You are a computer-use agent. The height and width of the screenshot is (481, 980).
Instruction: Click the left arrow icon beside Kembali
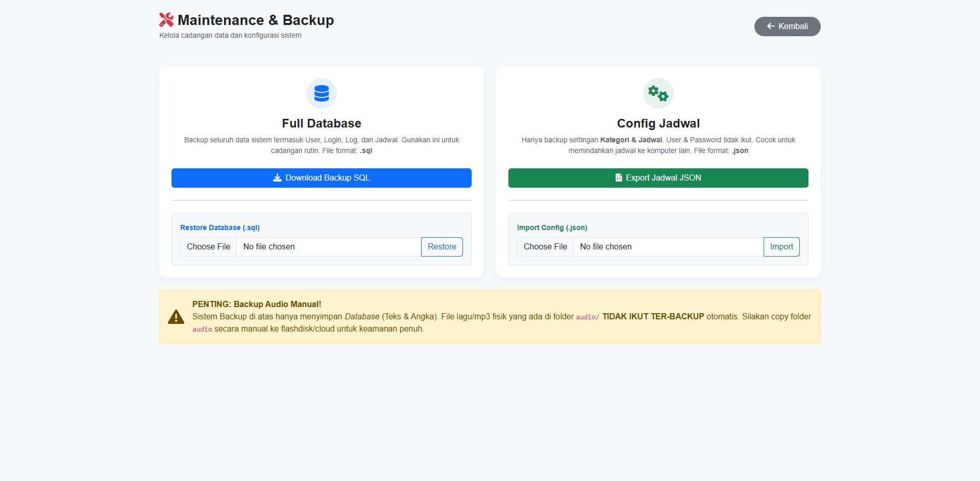tap(771, 26)
